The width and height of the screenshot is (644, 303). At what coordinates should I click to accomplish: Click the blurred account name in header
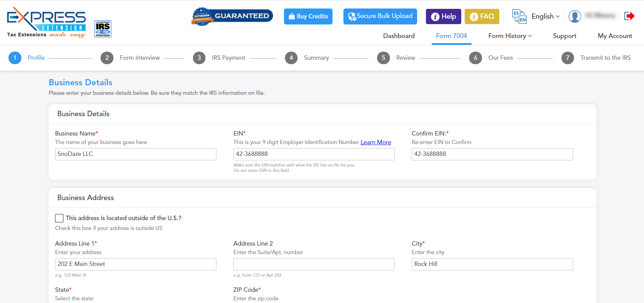point(601,16)
